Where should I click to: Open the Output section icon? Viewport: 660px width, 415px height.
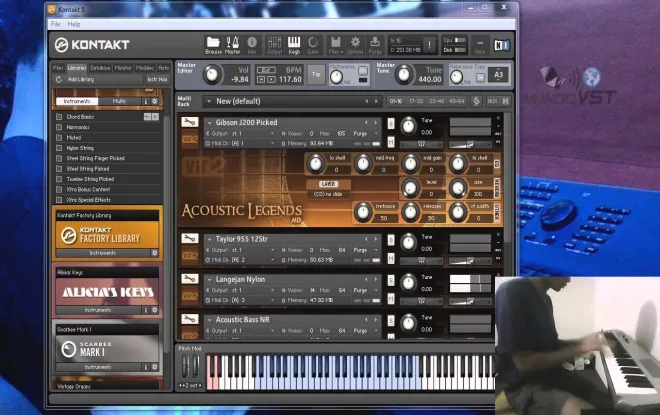point(274,45)
